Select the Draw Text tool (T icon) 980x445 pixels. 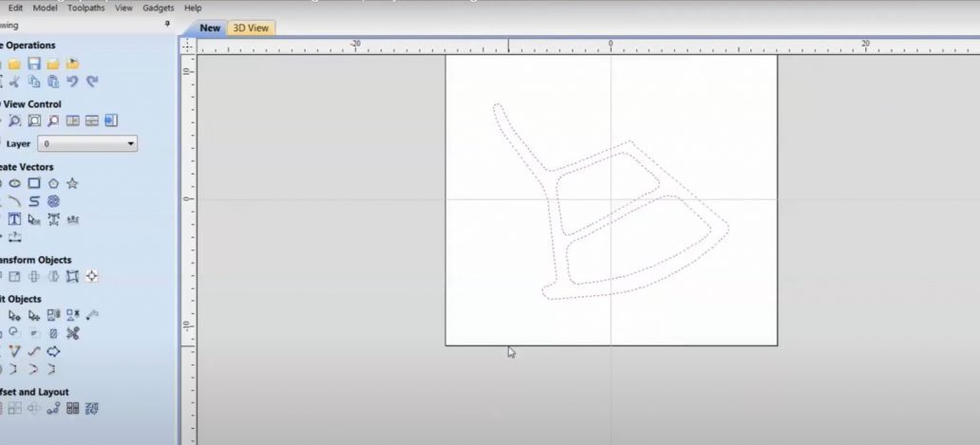[14, 219]
